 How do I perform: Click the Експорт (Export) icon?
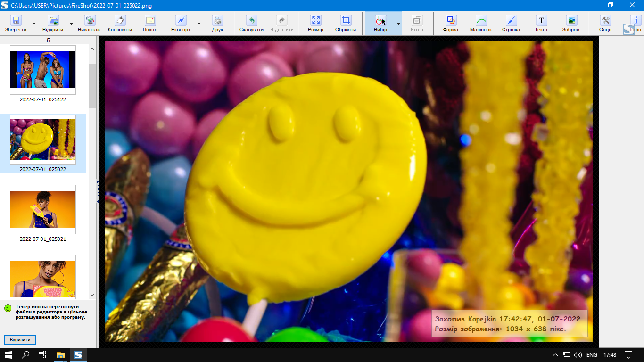click(181, 23)
